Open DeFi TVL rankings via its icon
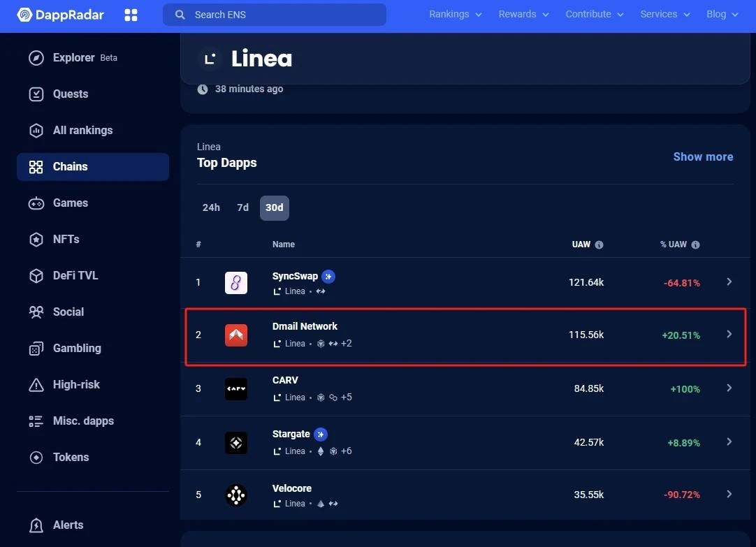The width and height of the screenshot is (756, 547). point(36,275)
